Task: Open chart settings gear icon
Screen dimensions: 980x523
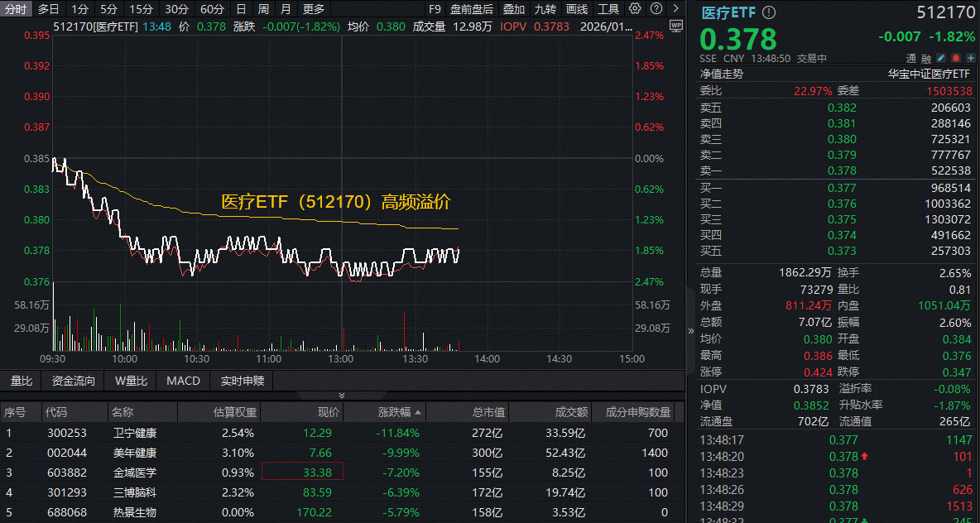Action: point(635,9)
